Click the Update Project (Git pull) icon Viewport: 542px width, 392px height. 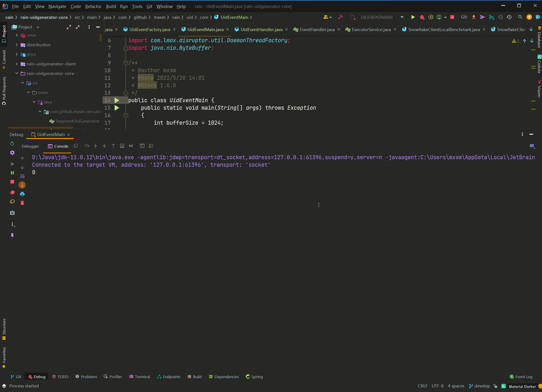click(x=474, y=17)
